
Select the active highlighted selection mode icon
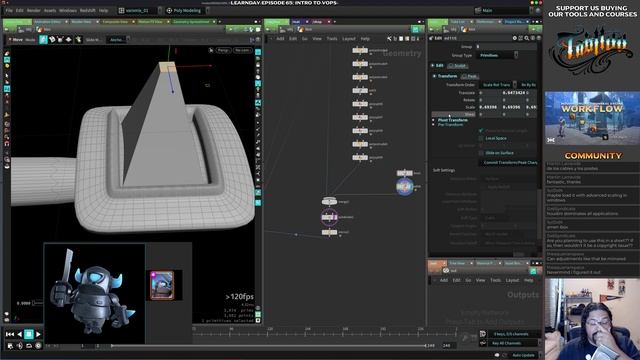pyautogui.click(x=43, y=40)
